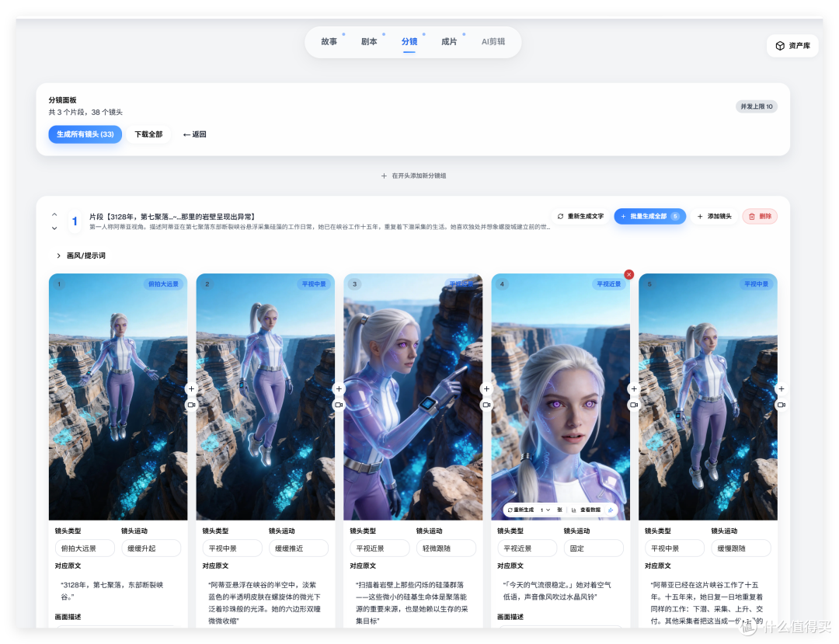The width and height of the screenshot is (839, 644).
Task: Click the 平视中景 badge on shot 2
Action: coord(314,284)
